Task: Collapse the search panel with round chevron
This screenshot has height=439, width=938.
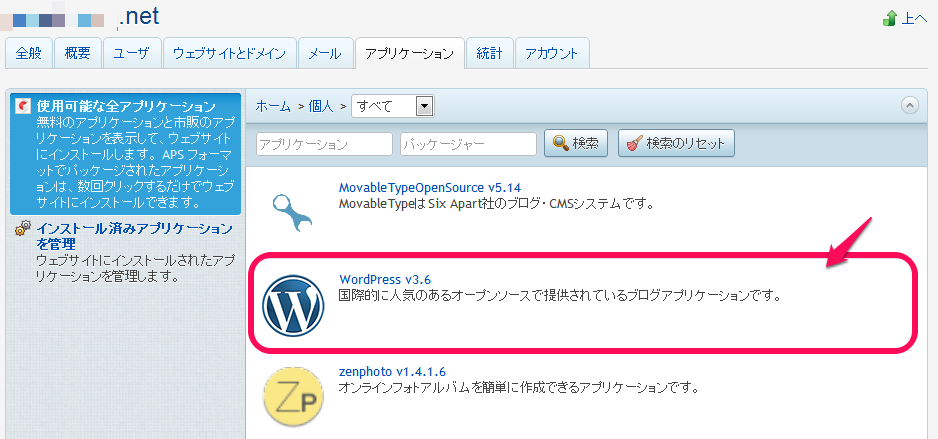Action: pos(909,105)
